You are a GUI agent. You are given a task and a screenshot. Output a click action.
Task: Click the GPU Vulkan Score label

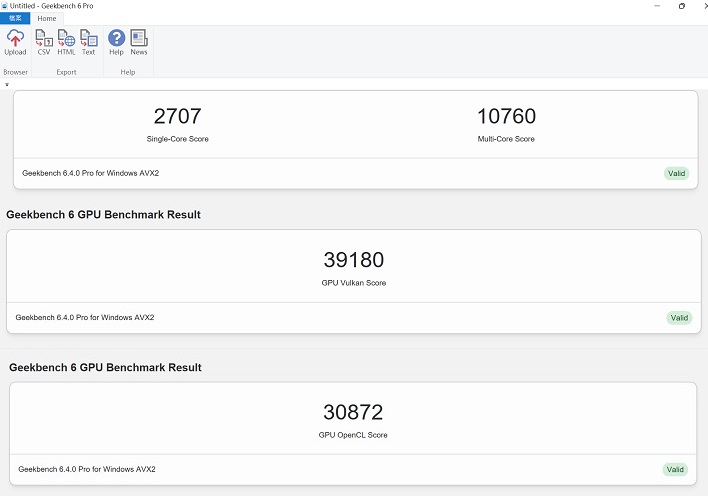pyautogui.click(x=354, y=283)
